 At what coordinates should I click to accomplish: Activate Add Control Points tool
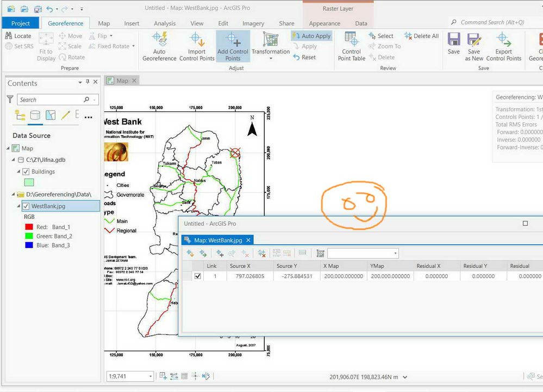pyautogui.click(x=233, y=46)
